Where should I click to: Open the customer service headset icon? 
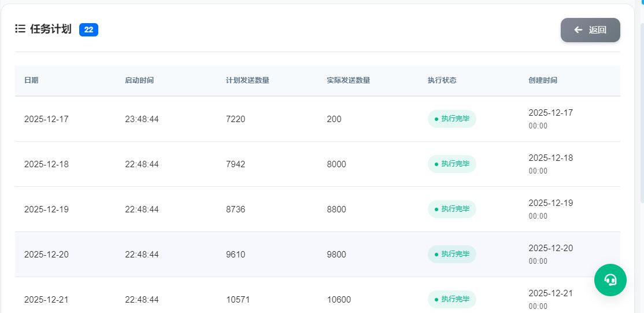(x=610, y=280)
